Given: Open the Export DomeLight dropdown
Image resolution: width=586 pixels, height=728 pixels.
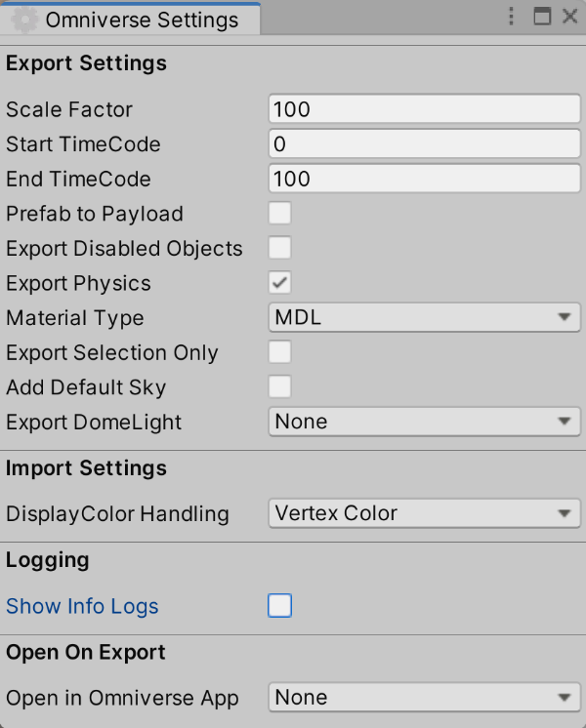Looking at the screenshot, I should pyautogui.click(x=424, y=422).
